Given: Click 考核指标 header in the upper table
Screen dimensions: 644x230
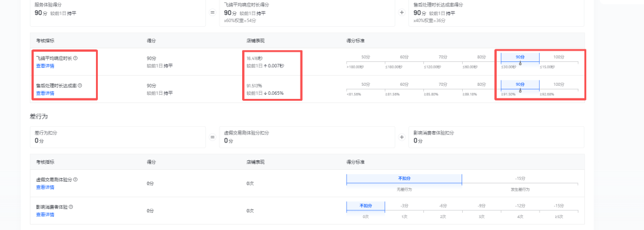Looking at the screenshot, I should pyautogui.click(x=45, y=41).
